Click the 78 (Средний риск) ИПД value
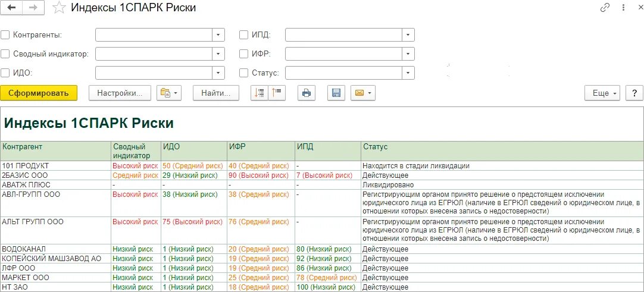 point(327,278)
